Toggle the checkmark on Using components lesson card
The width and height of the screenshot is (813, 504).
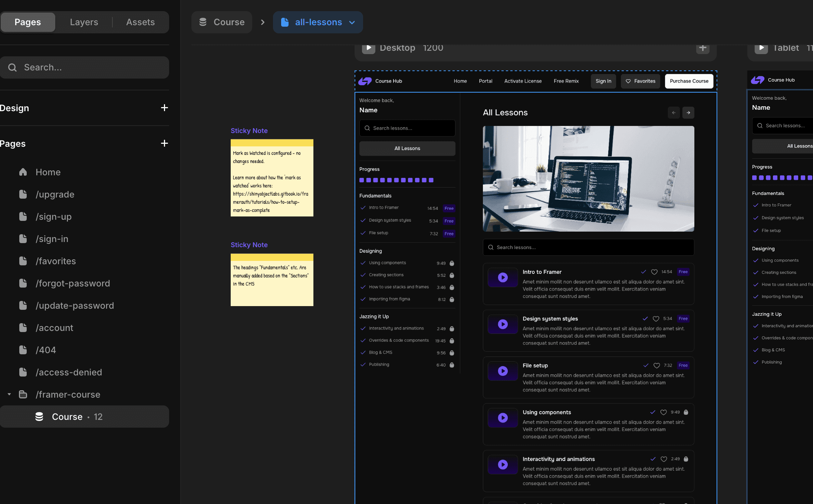click(x=653, y=412)
